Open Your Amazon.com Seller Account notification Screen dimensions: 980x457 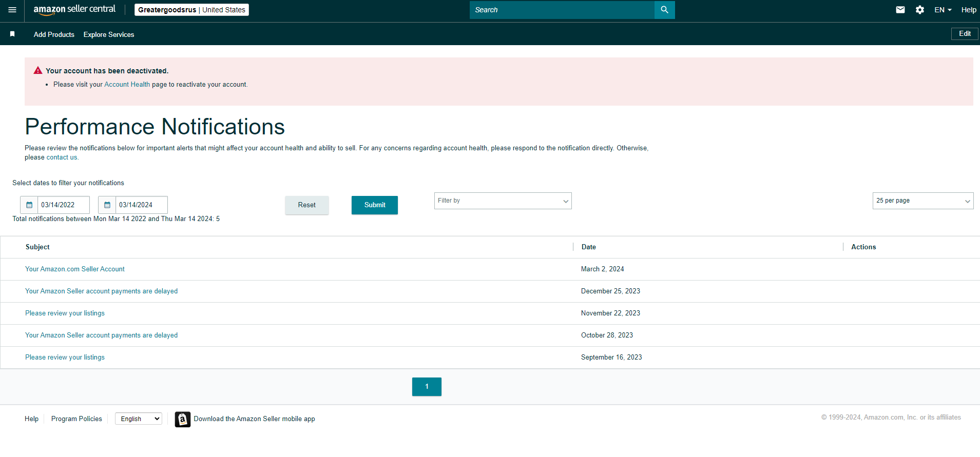point(75,269)
